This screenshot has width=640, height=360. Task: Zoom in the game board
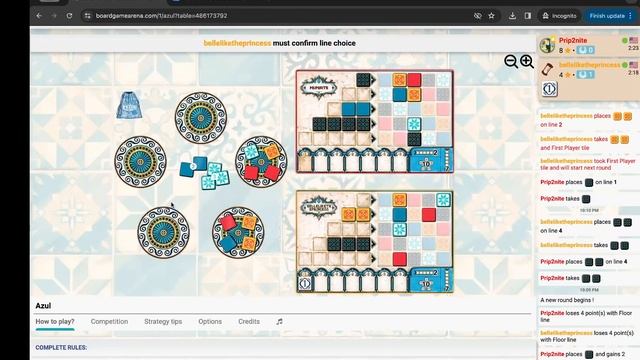pos(527,61)
